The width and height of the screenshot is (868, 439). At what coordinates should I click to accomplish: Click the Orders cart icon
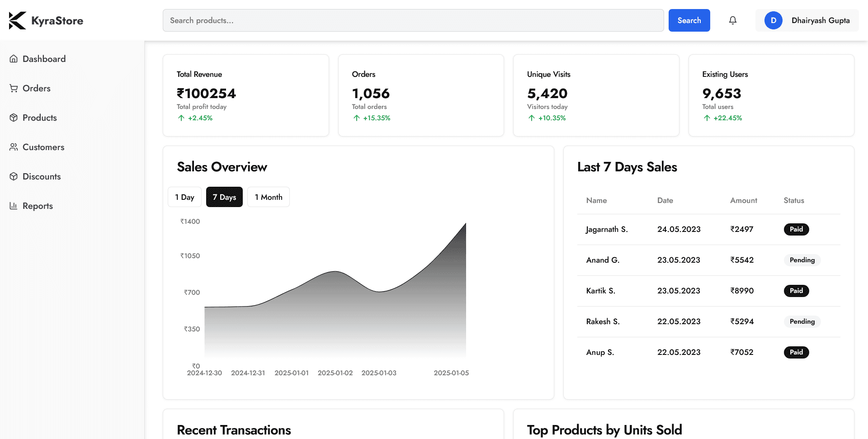(x=14, y=88)
